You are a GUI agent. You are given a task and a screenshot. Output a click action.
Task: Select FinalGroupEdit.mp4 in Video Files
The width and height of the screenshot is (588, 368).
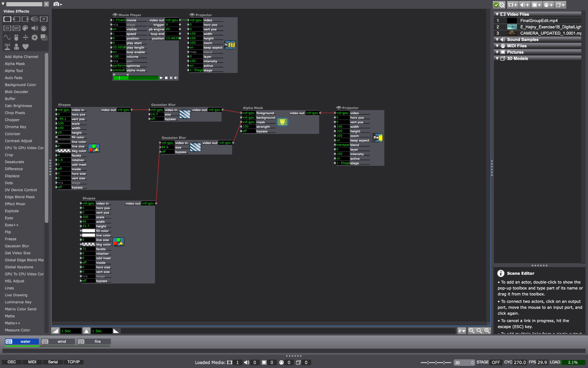pos(537,21)
